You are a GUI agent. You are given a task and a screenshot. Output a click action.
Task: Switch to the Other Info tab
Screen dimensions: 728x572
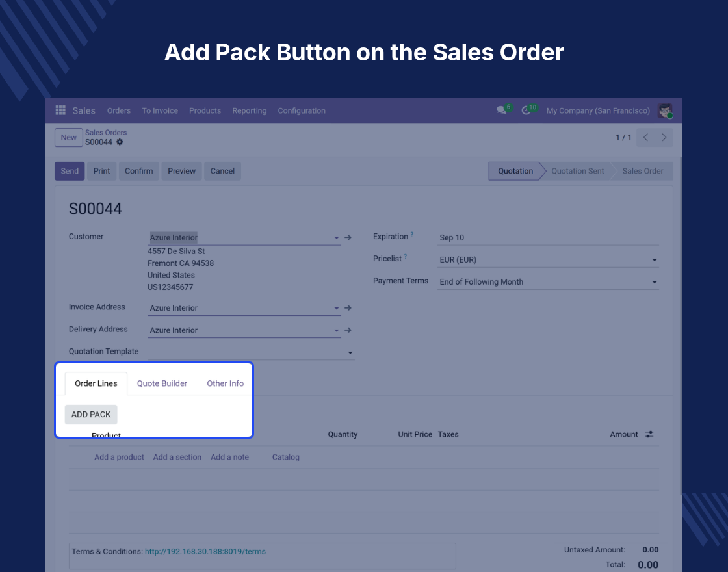(x=225, y=383)
